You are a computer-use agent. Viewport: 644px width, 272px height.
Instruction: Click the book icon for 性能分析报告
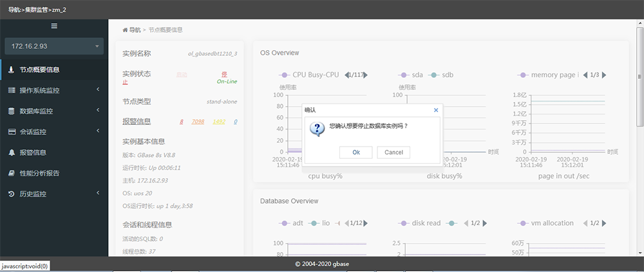pyautogui.click(x=12, y=173)
